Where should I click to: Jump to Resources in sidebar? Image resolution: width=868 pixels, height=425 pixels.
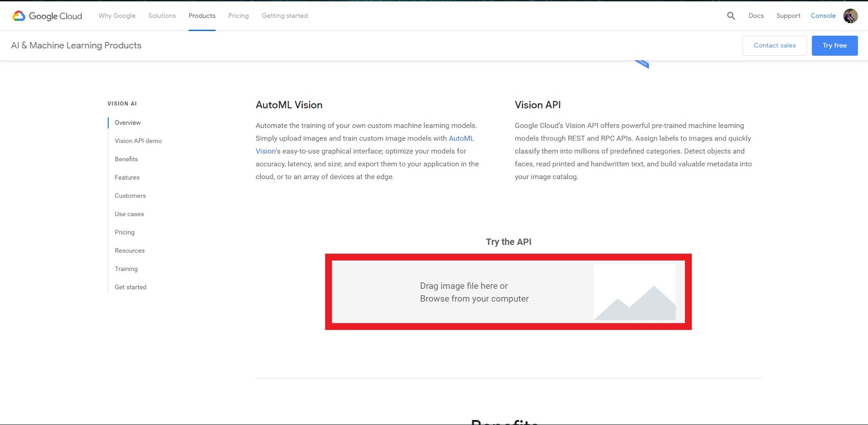(x=130, y=251)
